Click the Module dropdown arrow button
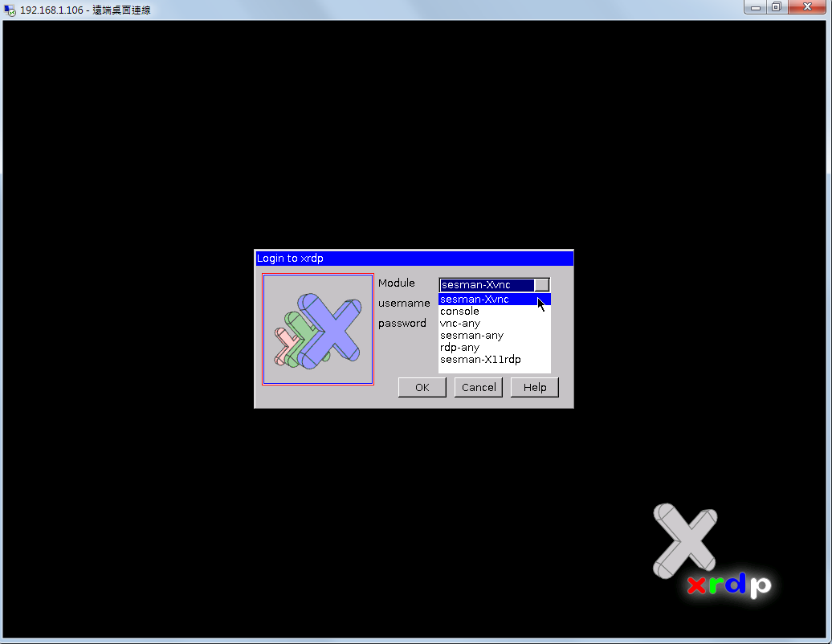Image resolution: width=832 pixels, height=644 pixels. [542, 285]
